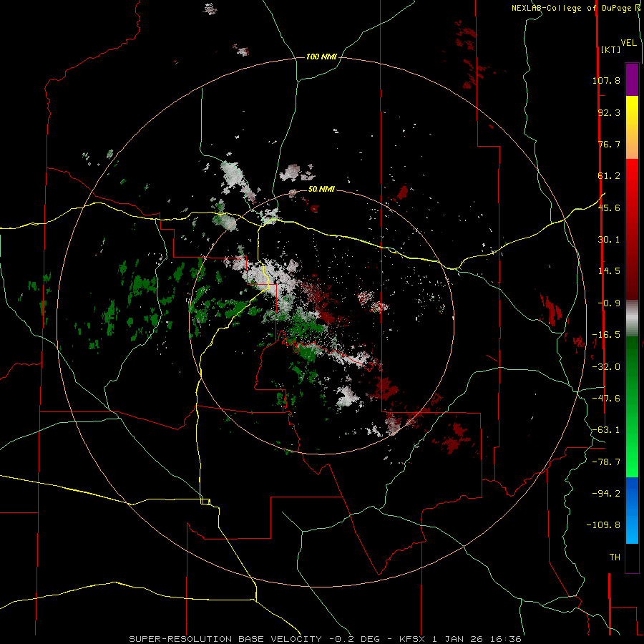644x644 pixels.
Task: Click the 61.2 scale value
Action: tap(609, 176)
